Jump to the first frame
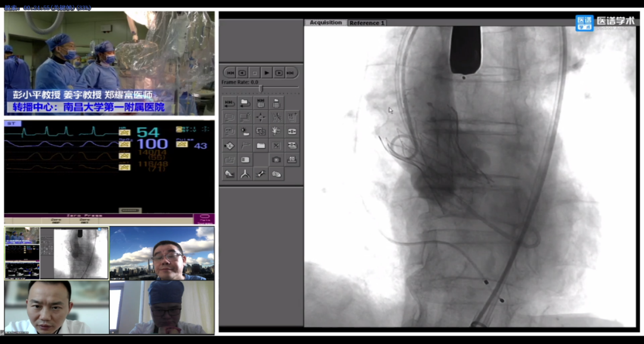Screen dimensions: 644x344 coord(230,73)
